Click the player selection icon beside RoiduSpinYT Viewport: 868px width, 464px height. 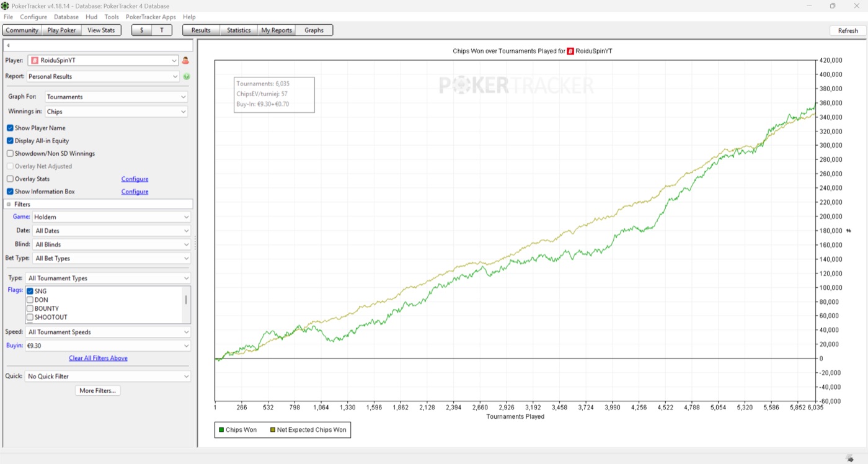tap(185, 61)
